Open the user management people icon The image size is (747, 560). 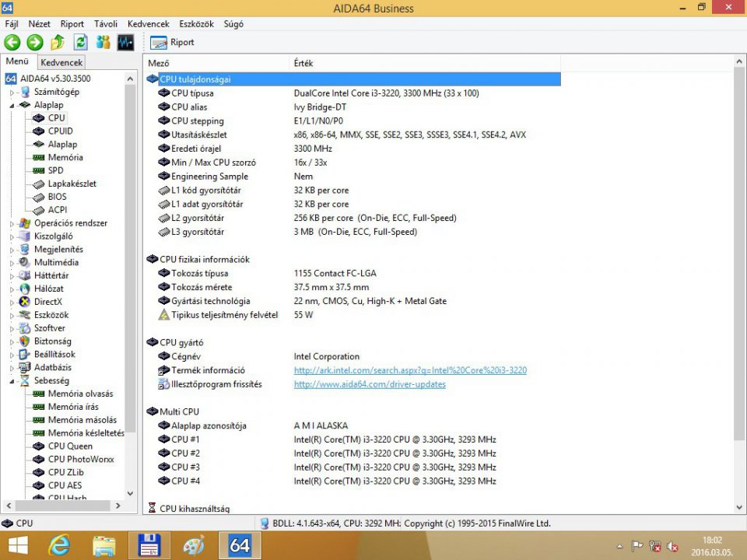click(x=103, y=42)
